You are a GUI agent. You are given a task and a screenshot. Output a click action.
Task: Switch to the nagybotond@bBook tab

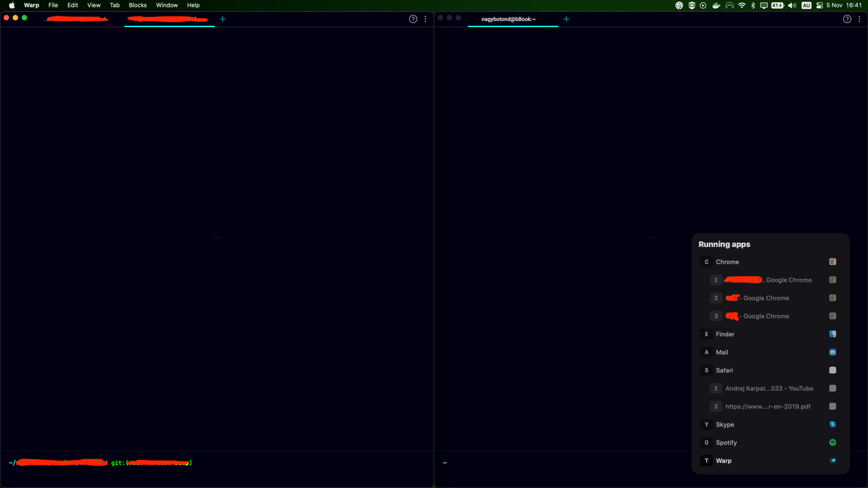509,19
